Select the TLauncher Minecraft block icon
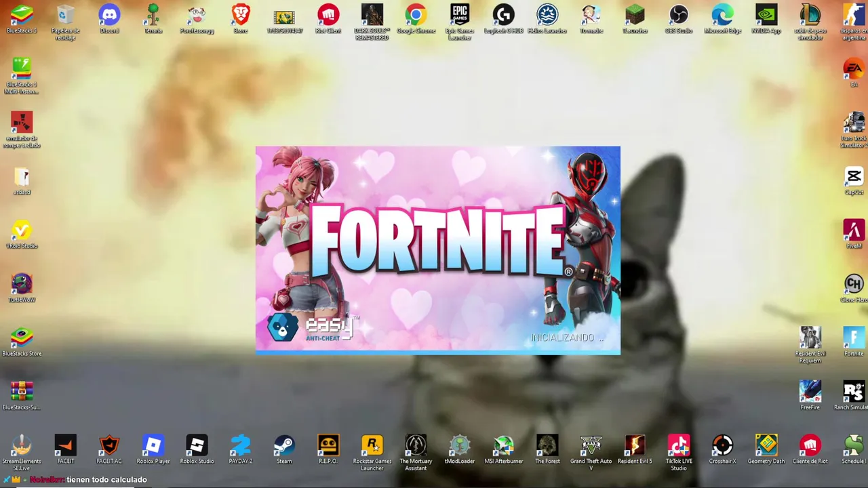The image size is (868, 488). (635, 19)
